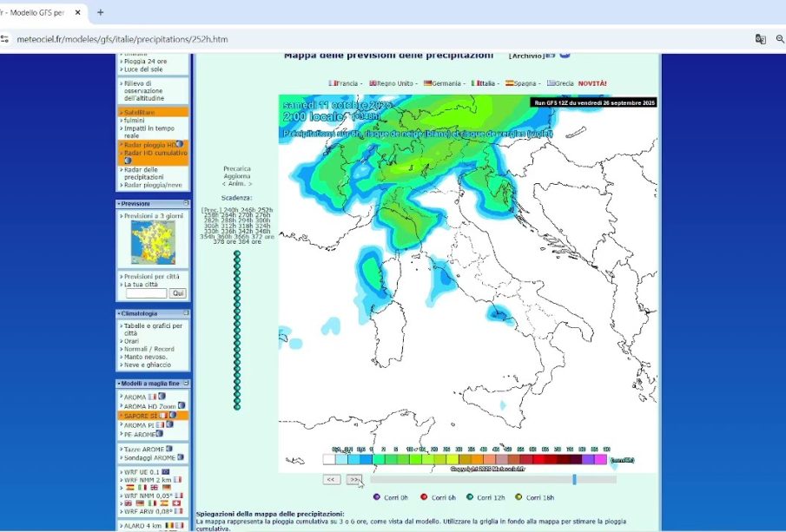
Task: Pick the Corri 18h run option
Action: [518, 497]
